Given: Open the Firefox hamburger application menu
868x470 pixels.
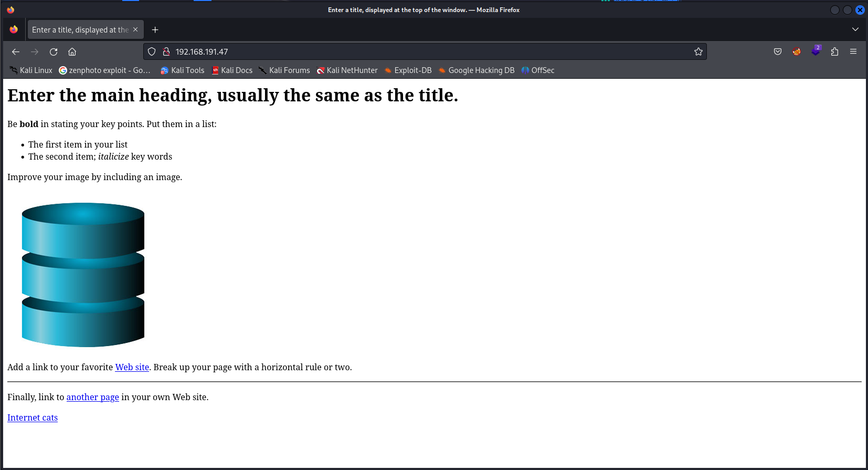Looking at the screenshot, I should coord(853,51).
